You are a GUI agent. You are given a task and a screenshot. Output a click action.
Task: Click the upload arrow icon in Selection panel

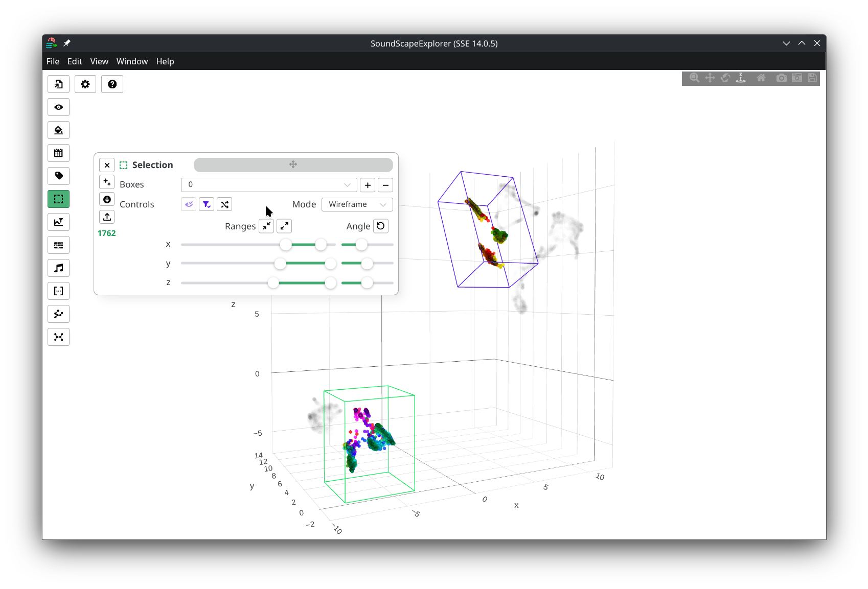tap(107, 217)
